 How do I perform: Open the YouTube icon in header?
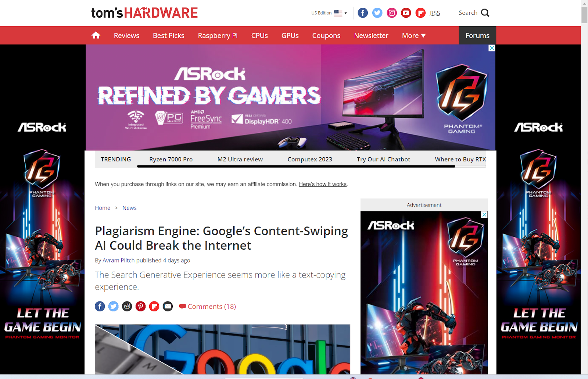click(x=406, y=13)
